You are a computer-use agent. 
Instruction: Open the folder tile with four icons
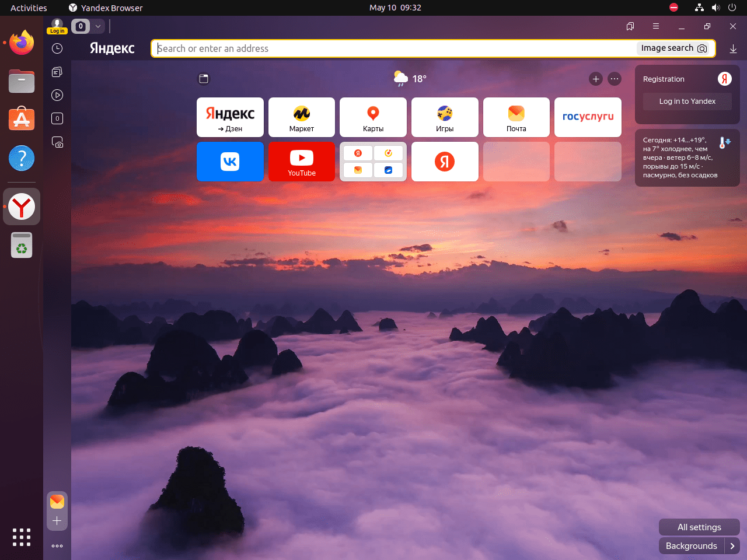(373, 162)
